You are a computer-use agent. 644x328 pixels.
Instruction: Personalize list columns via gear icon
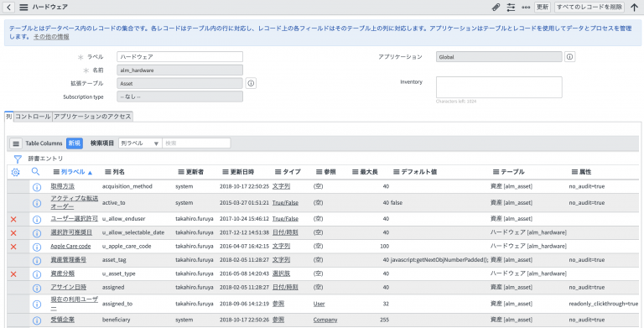16,172
